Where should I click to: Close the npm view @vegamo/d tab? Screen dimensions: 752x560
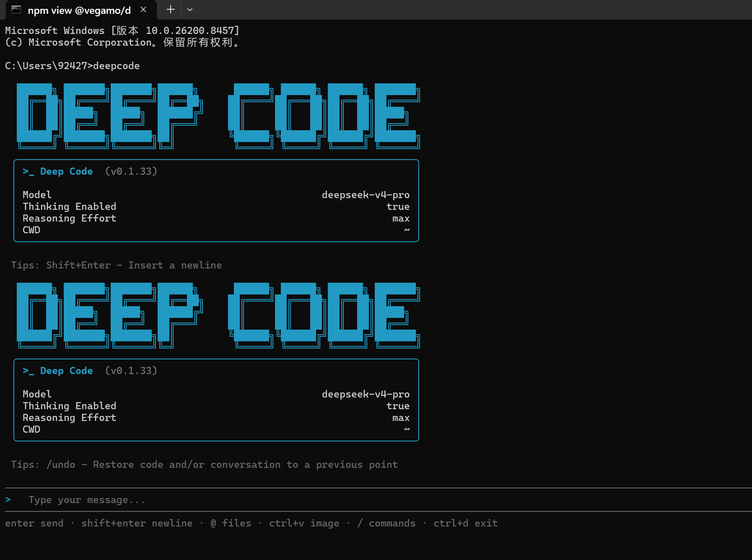point(143,10)
